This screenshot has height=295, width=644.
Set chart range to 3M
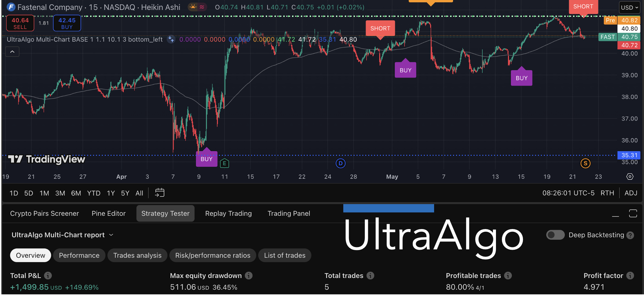pyautogui.click(x=60, y=193)
